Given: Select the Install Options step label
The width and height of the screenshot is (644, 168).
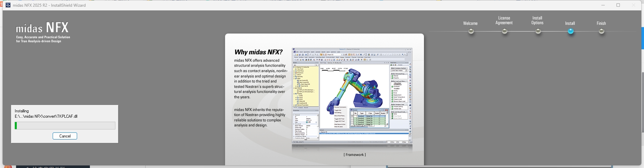Looking at the screenshot, I should (x=537, y=20).
